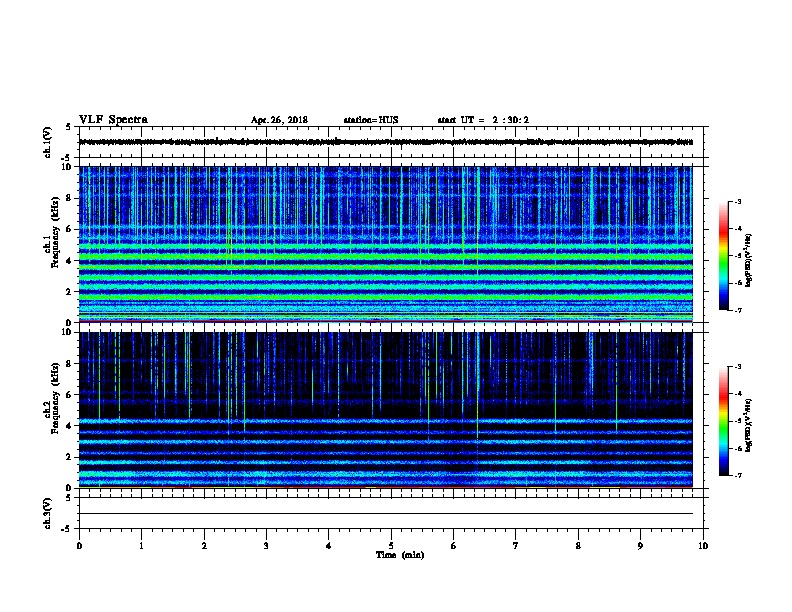This screenshot has height=612, width=792.
Task: Click the ch.2 color bar "-7" label
Action: click(738, 475)
